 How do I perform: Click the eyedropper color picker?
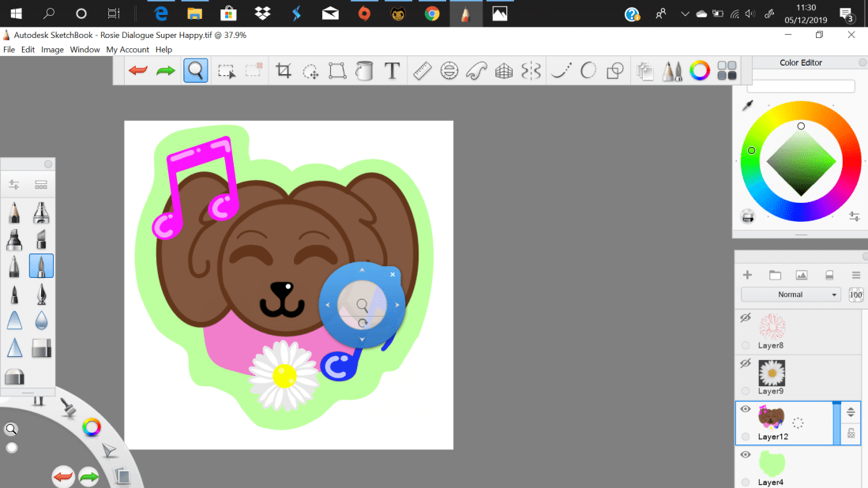point(747,106)
